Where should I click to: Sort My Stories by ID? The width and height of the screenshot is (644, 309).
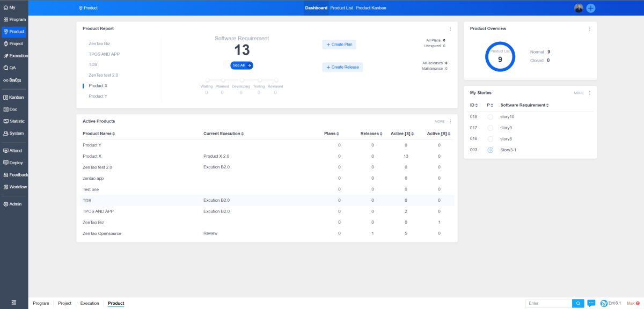pyautogui.click(x=474, y=105)
